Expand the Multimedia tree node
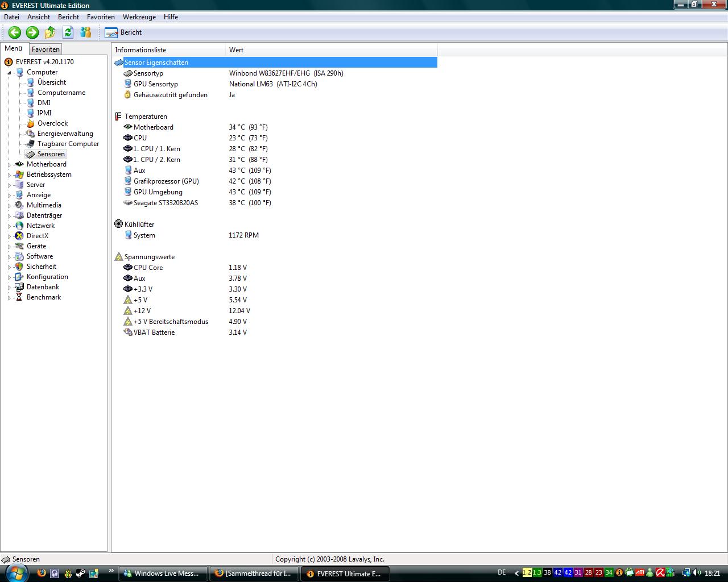The width and height of the screenshot is (728, 582). (9, 206)
